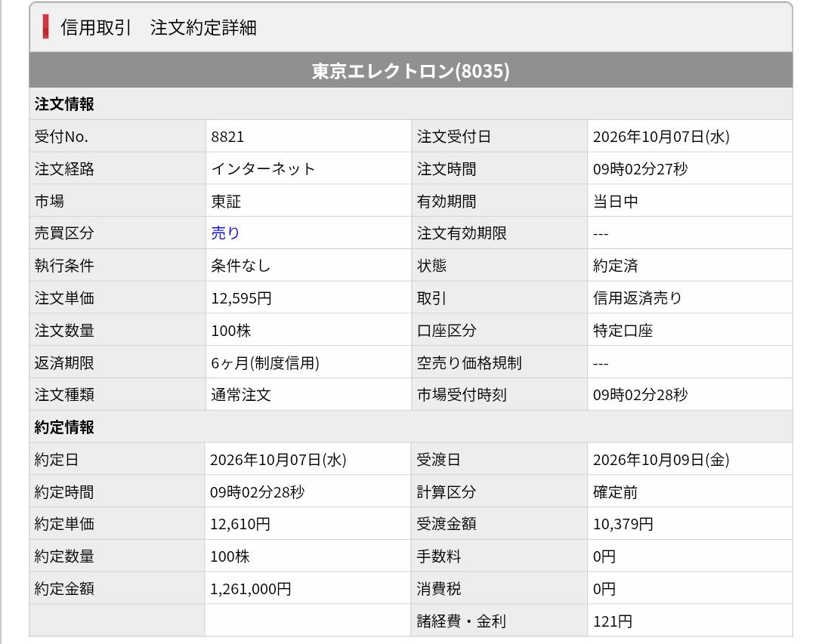Select the 受渡金額 value 10,379円

point(623,524)
